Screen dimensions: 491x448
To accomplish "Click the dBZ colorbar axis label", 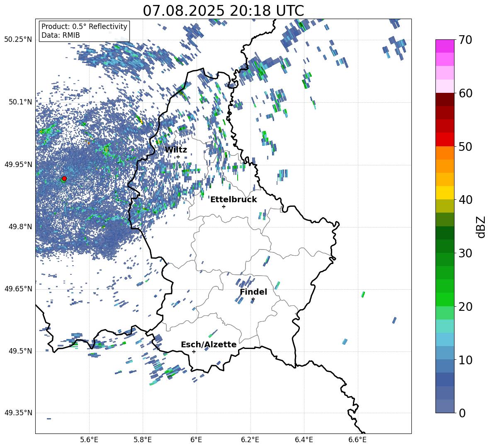I will coord(481,227).
